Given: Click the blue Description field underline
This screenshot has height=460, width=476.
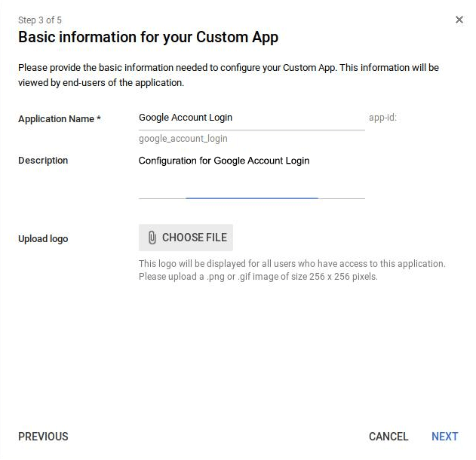Looking at the screenshot, I should (x=252, y=198).
